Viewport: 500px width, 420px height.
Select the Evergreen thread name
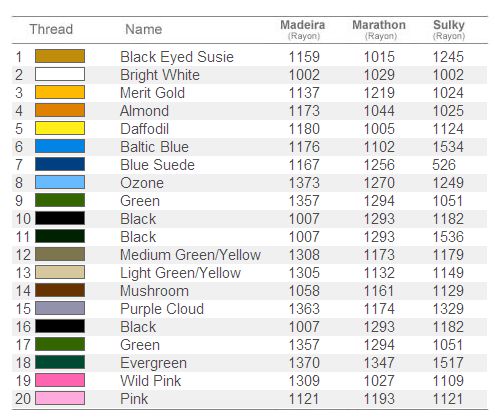click(153, 363)
